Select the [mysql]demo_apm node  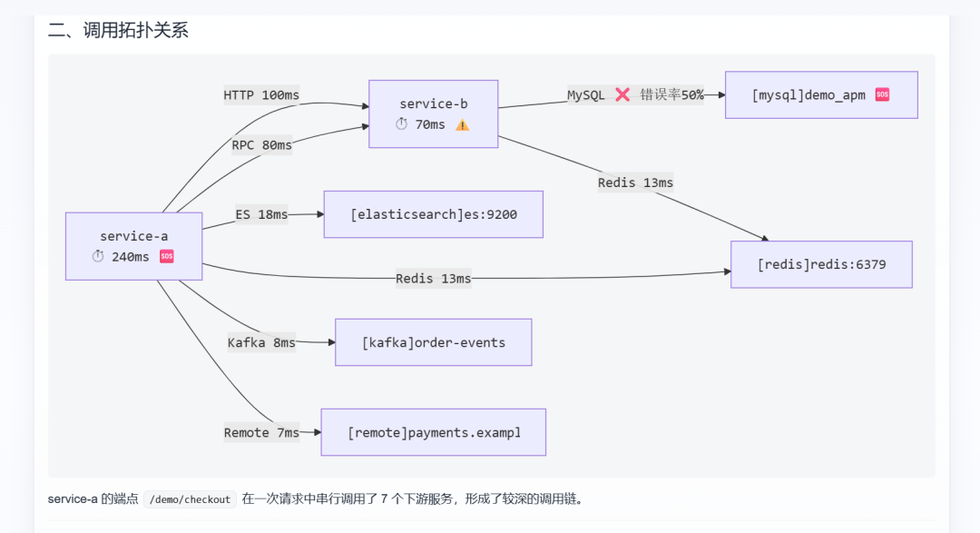point(821,95)
